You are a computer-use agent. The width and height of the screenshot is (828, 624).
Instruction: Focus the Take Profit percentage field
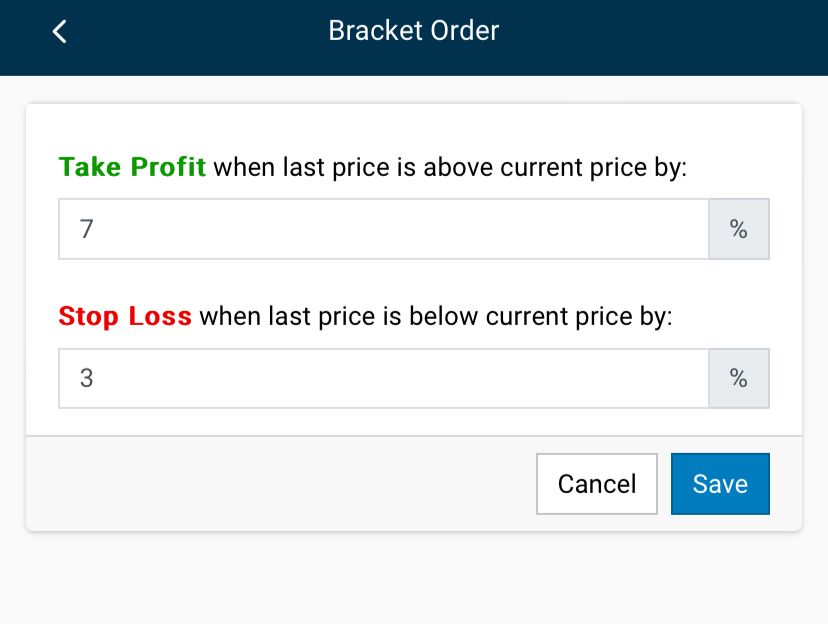(x=383, y=229)
